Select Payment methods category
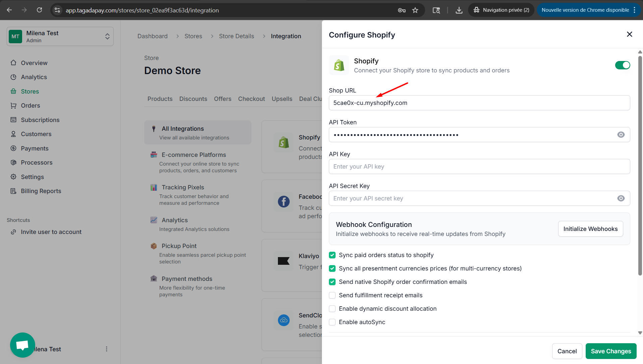Image resolution: width=643 pixels, height=364 pixels. click(198, 286)
